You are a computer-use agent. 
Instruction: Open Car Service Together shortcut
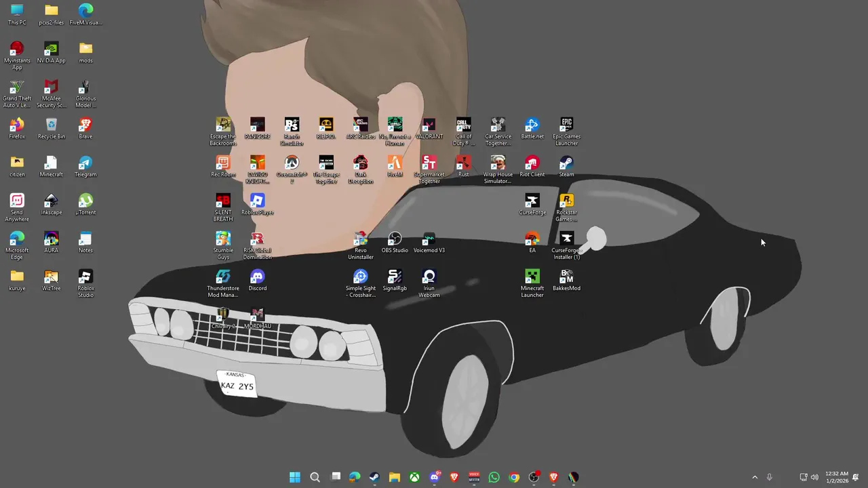click(x=498, y=131)
